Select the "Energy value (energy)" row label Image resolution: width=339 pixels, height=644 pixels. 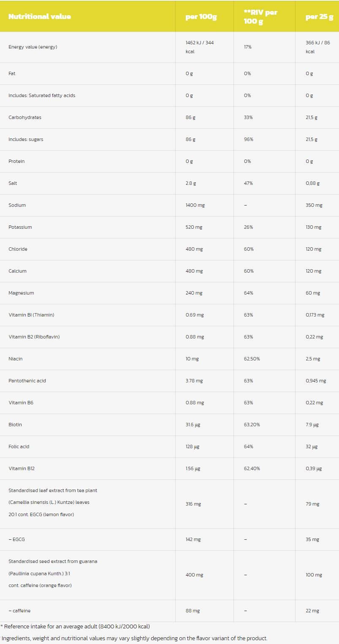(x=33, y=47)
